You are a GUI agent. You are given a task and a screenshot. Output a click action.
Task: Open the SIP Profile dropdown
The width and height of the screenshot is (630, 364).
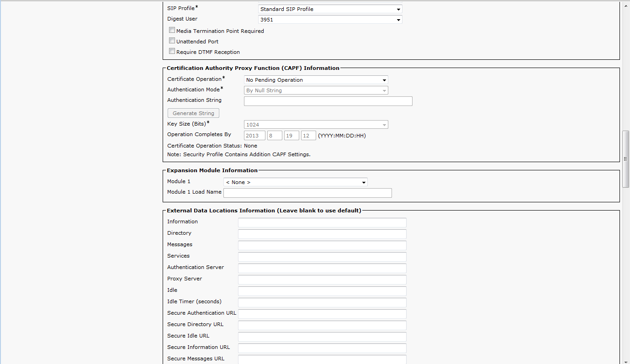click(x=330, y=9)
